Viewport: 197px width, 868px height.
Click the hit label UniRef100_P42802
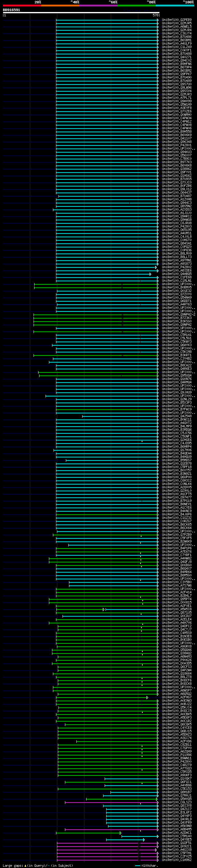pos(177,267)
